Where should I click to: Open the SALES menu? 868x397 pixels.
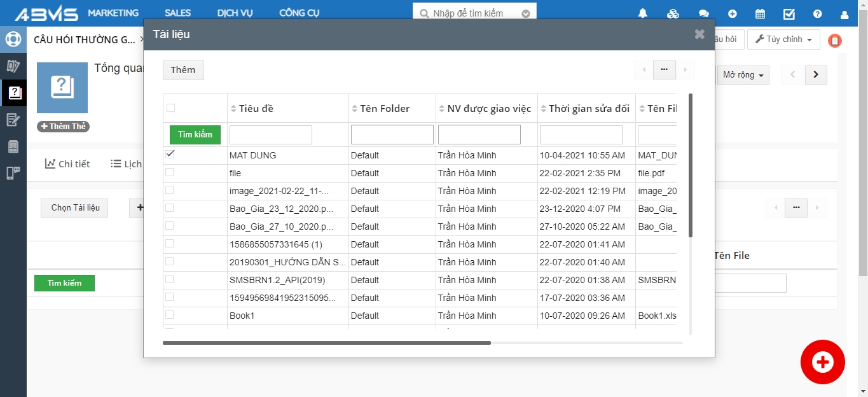[x=177, y=13]
